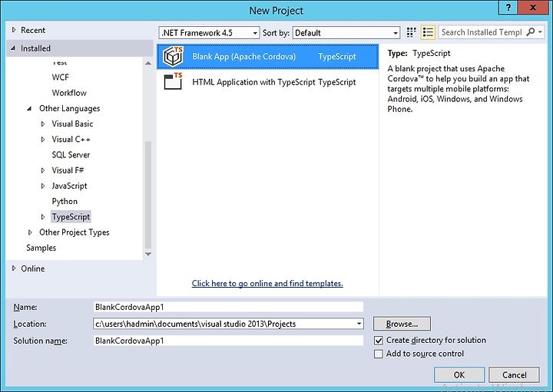Click the go online and find templates link
The image size is (553, 392).
pyautogui.click(x=267, y=283)
